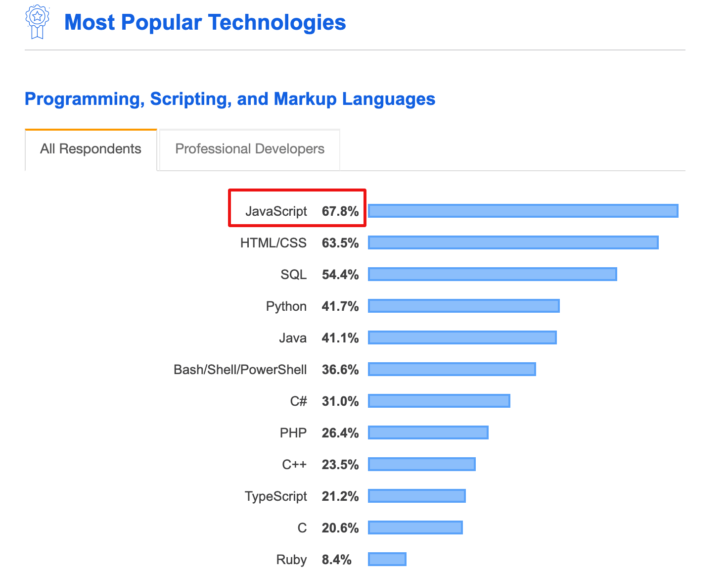This screenshot has width=728, height=575.
Task: Click the Java usage bar
Action: 462,337
